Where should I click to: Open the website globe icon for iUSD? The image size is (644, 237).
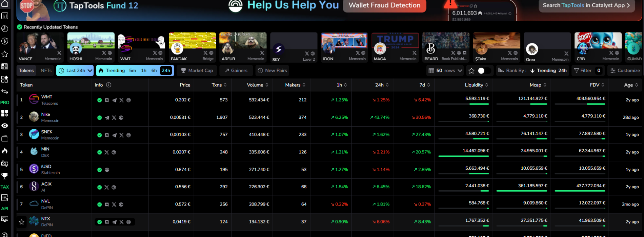pyautogui.click(x=107, y=170)
